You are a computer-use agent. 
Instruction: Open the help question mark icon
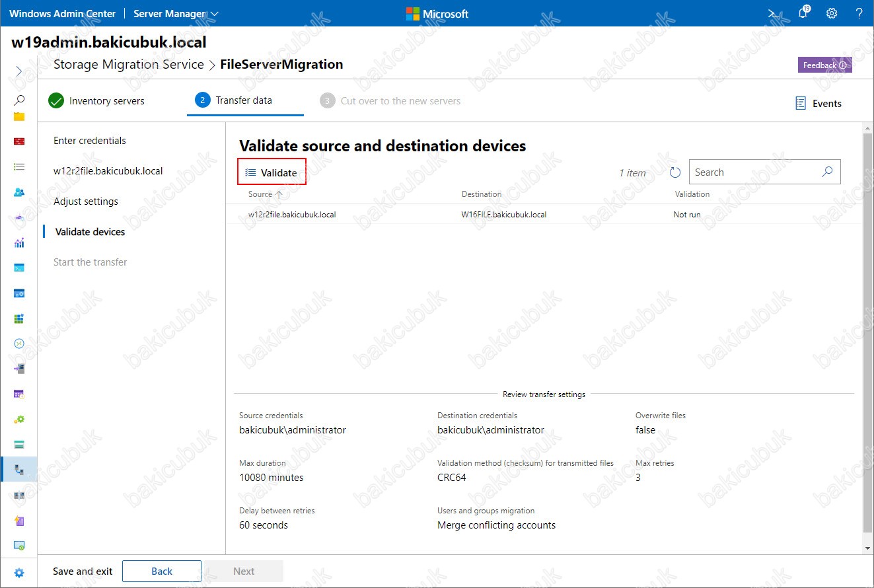tap(859, 13)
